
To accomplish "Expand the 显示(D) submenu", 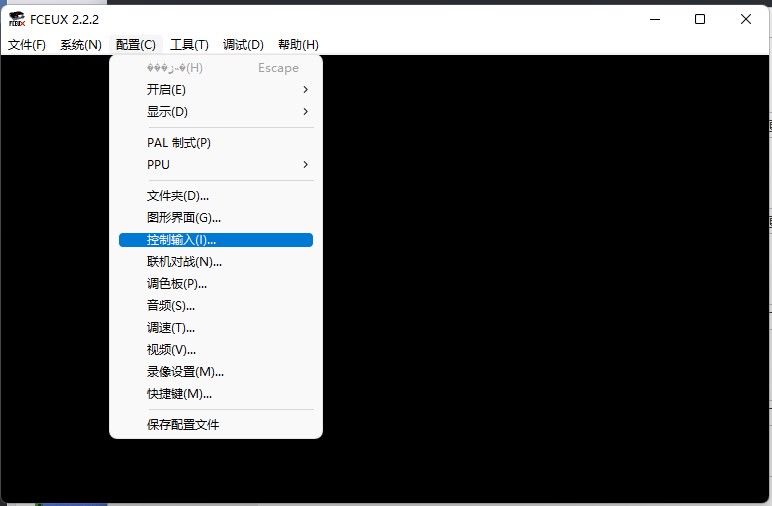I will pos(216,112).
